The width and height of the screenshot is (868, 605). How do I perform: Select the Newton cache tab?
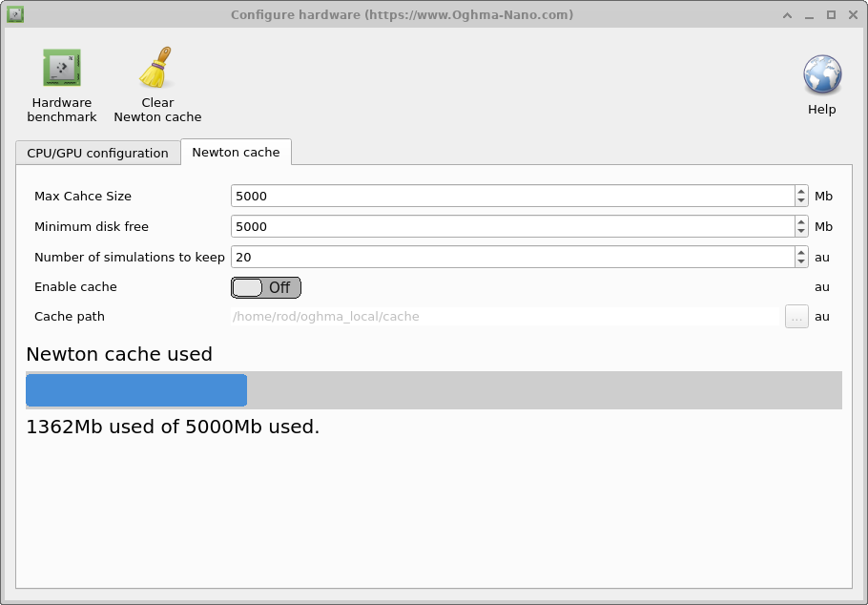click(236, 152)
